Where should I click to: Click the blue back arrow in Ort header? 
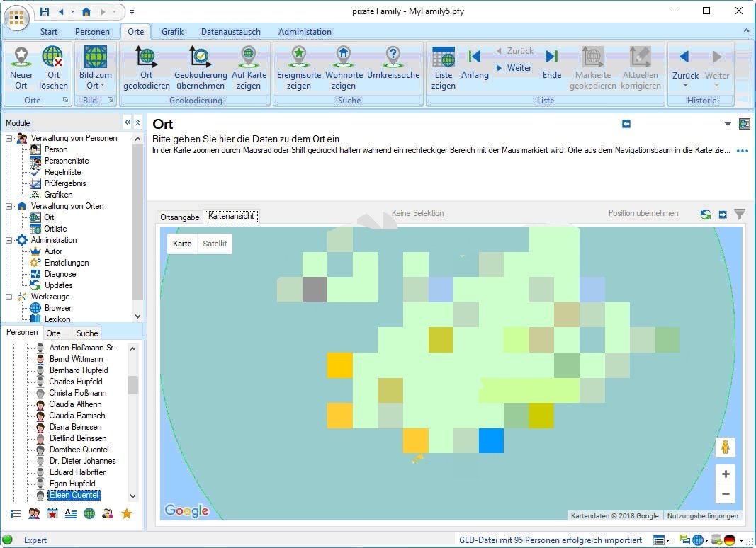(626, 125)
